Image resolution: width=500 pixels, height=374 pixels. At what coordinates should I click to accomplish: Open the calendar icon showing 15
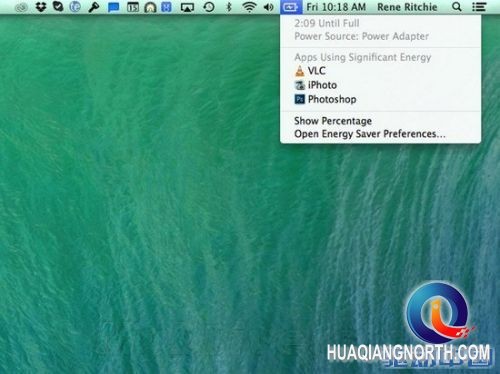[x=133, y=7]
